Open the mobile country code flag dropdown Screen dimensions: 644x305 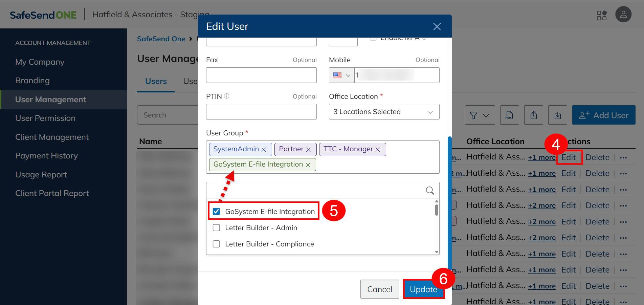pyautogui.click(x=341, y=75)
